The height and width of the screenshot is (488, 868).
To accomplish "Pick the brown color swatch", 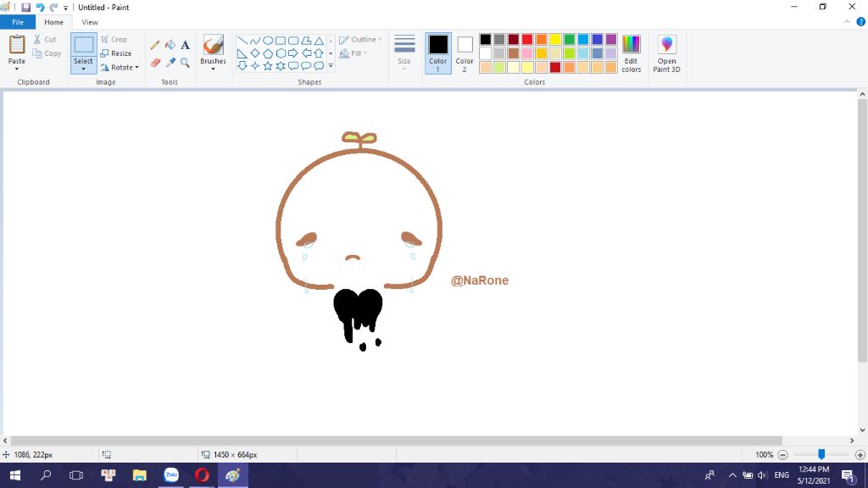I will [x=513, y=53].
